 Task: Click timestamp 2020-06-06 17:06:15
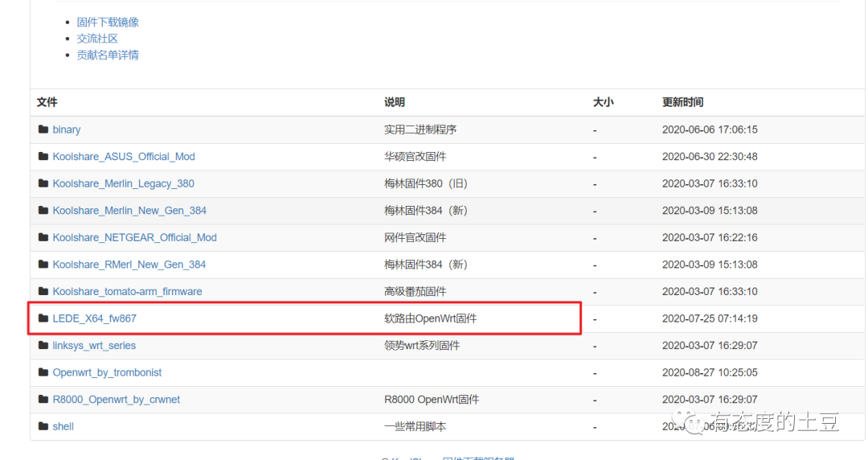710,129
